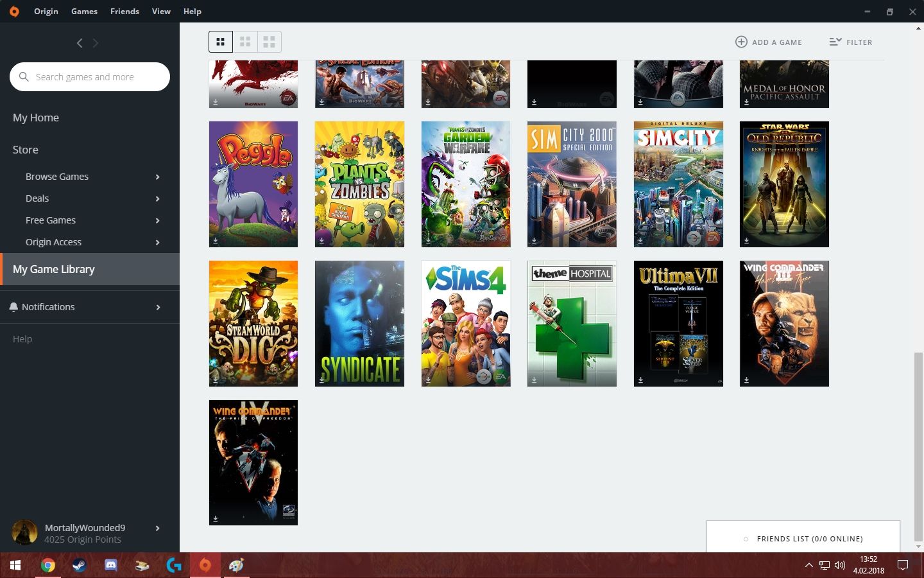Select the SteamWorld Dig game tile
The height and width of the screenshot is (578, 924).
253,324
